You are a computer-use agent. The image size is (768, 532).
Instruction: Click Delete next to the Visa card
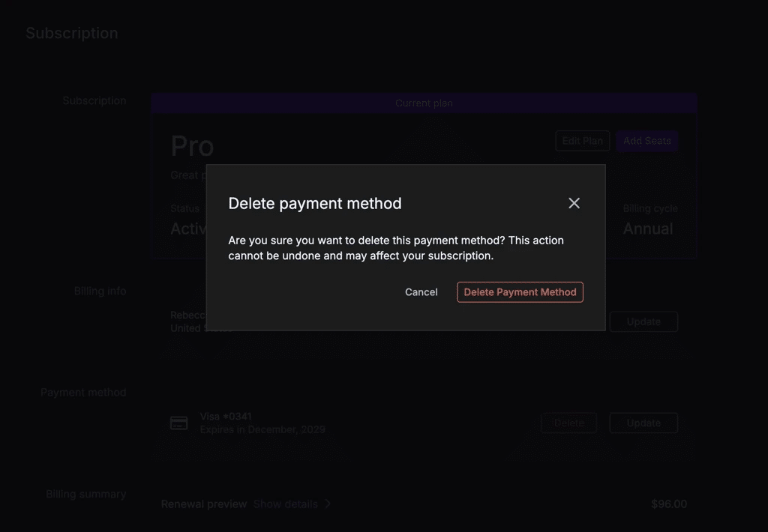[568, 422]
